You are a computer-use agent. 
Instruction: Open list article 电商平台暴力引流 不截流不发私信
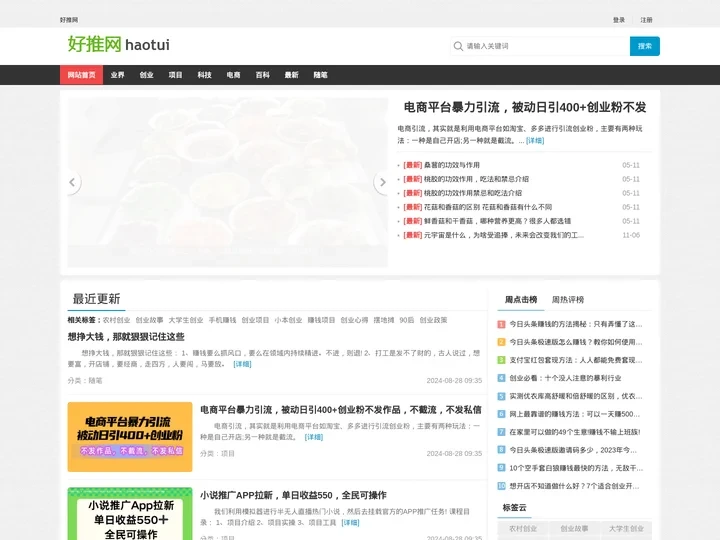[341, 410]
